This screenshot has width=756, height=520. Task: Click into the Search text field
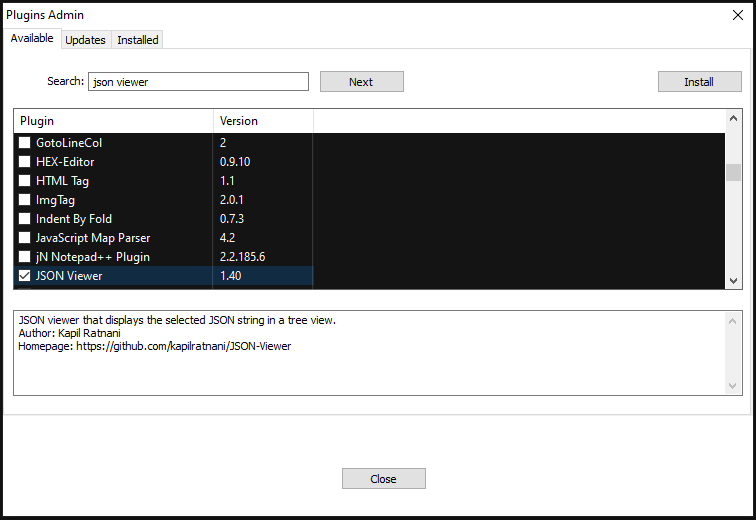[198, 82]
